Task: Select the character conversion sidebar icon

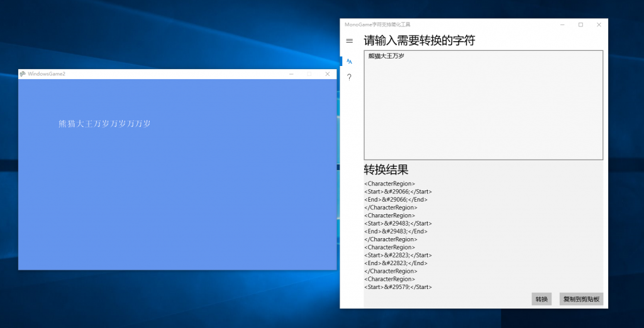Action: point(349,61)
